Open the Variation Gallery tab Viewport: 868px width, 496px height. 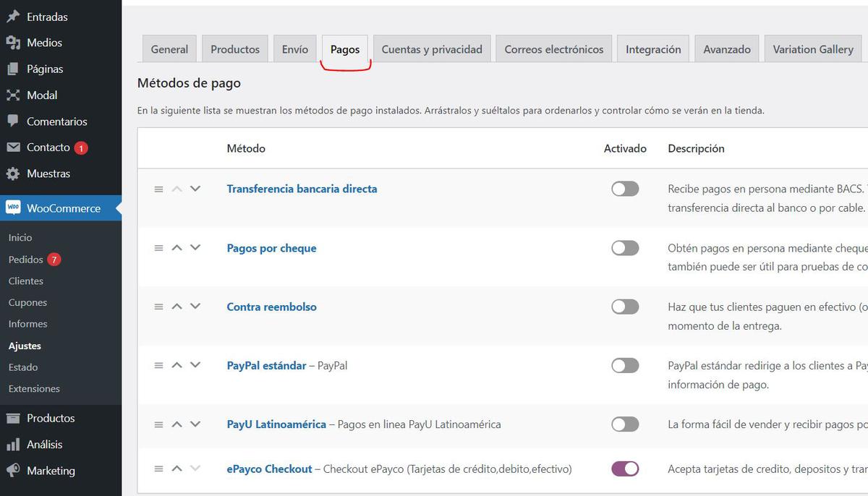[812, 48]
